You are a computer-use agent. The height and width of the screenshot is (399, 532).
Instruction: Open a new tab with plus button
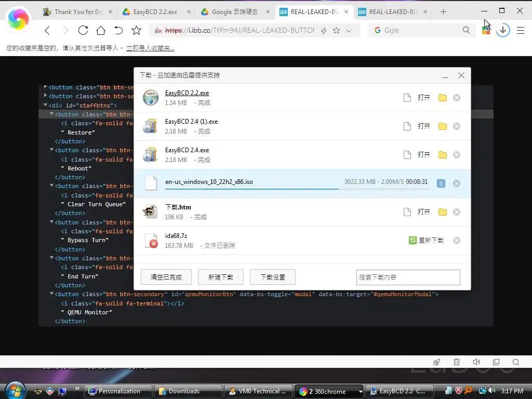443,12
